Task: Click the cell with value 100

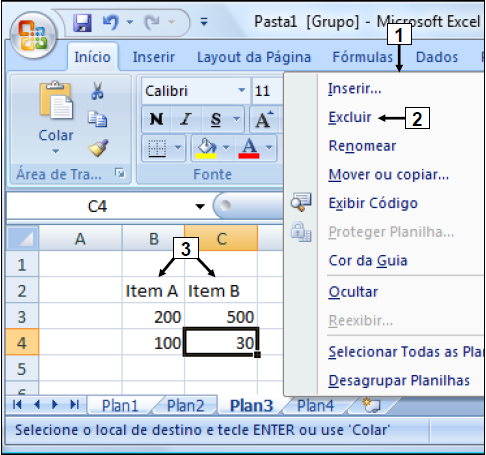Action: click(x=153, y=342)
